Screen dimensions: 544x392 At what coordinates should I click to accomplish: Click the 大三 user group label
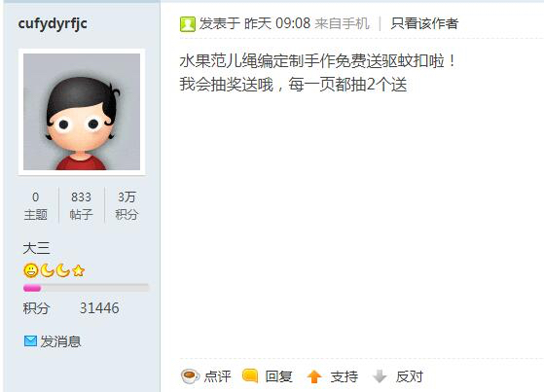36,248
